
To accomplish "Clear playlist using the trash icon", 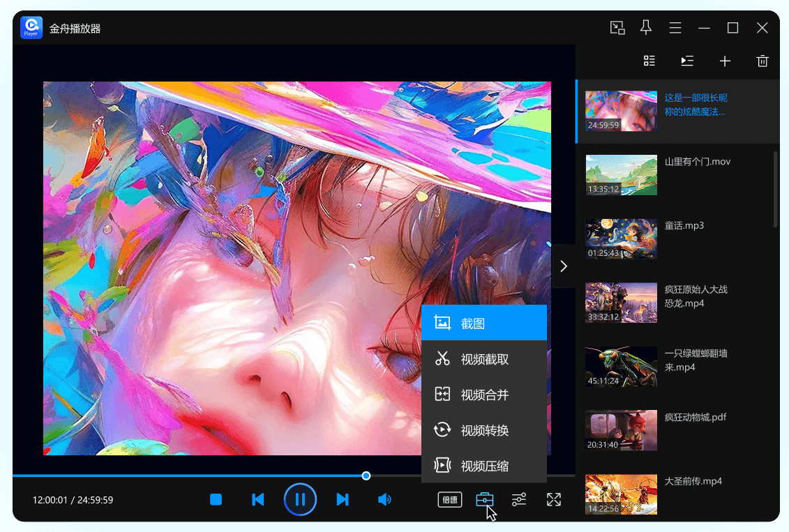I will pos(762,61).
